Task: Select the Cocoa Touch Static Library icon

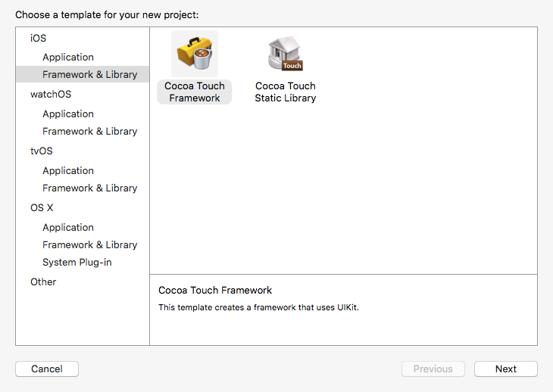Action: click(286, 54)
